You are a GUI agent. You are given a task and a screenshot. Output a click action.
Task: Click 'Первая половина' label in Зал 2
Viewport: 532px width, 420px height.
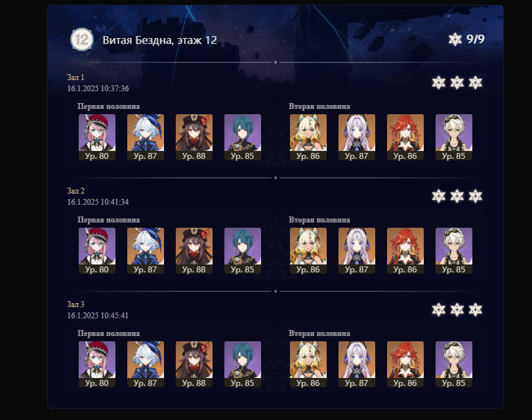pyautogui.click(x=109, y=220)
